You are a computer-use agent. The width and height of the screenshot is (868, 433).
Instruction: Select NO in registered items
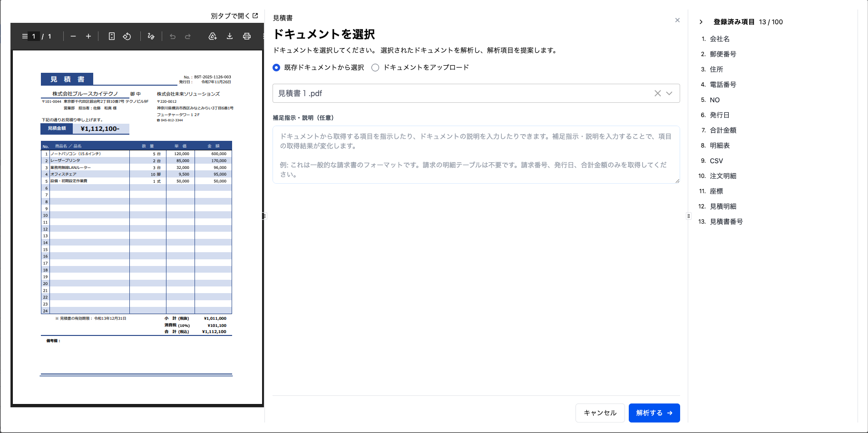(x=715, y=100)
